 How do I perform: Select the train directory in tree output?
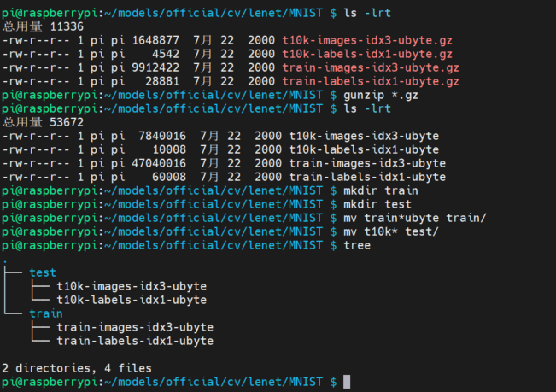coord(45,313)
